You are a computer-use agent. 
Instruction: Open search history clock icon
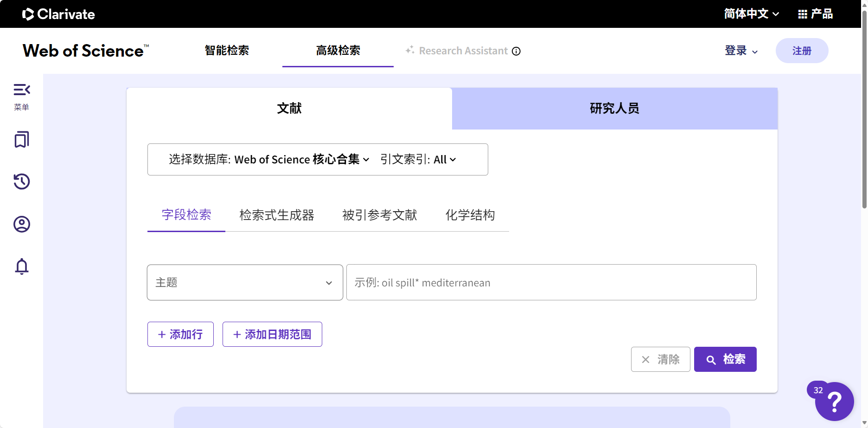click(x=21, y=182)
